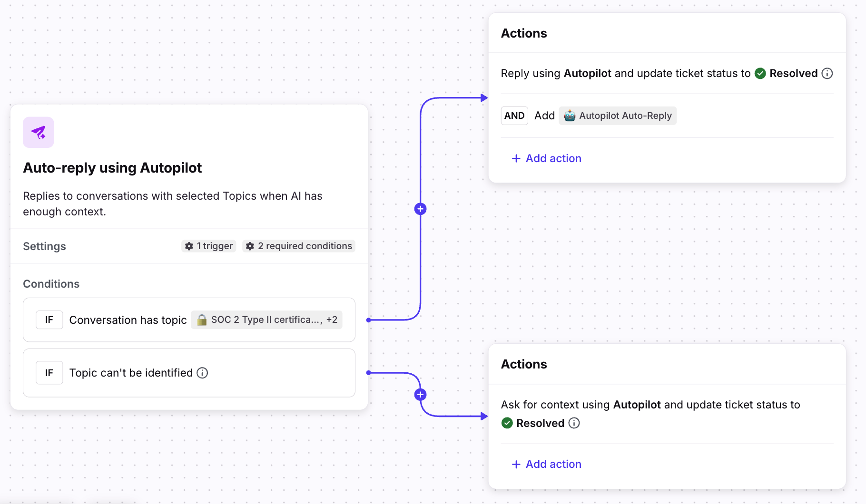Click the Autopilot Auto-Reply tag chip

(618, 116)
